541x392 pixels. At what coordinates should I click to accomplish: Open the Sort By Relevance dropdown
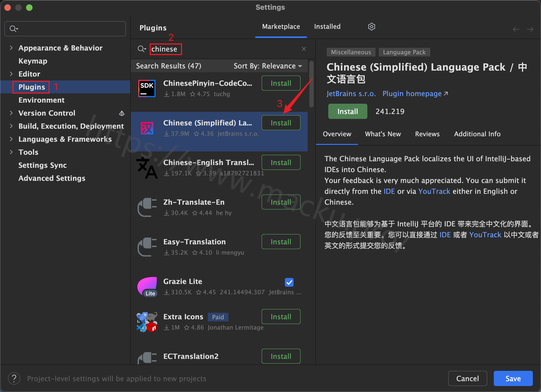pos(268,66)
